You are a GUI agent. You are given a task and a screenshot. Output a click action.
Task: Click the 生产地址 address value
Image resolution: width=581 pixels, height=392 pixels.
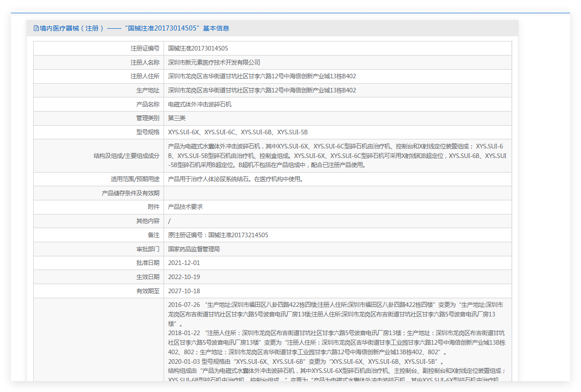click(x=262, y=91)
